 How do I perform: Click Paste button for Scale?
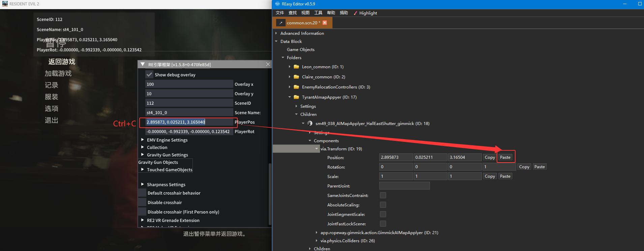click(x=505, y=176)
